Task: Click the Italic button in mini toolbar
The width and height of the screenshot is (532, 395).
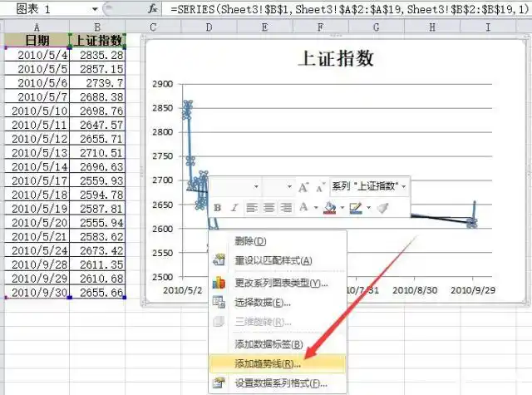Action: tap(234, 208)
